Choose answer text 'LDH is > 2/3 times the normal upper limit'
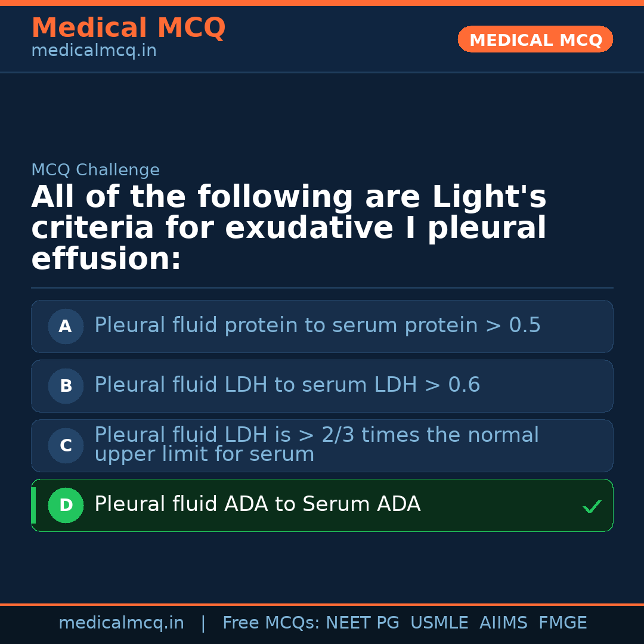The image size is (644, 644). coord(316,445)
